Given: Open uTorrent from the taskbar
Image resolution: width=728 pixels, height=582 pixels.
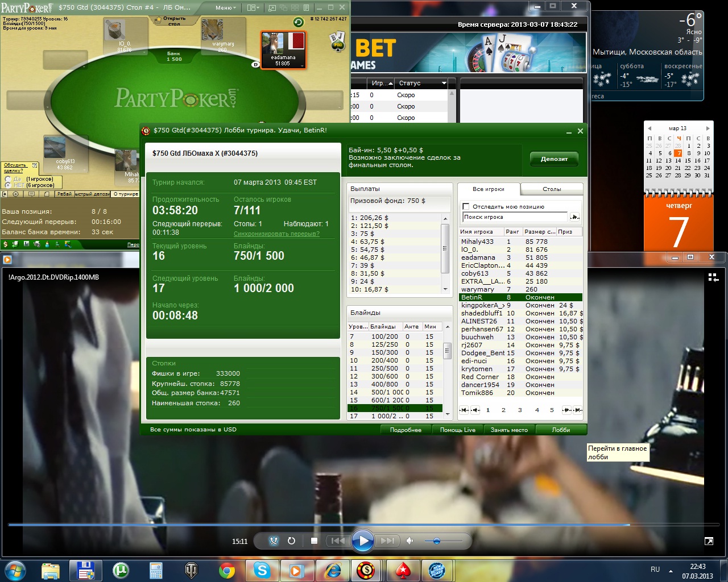Looking at the screenshot, I should (x=121, y=569).
